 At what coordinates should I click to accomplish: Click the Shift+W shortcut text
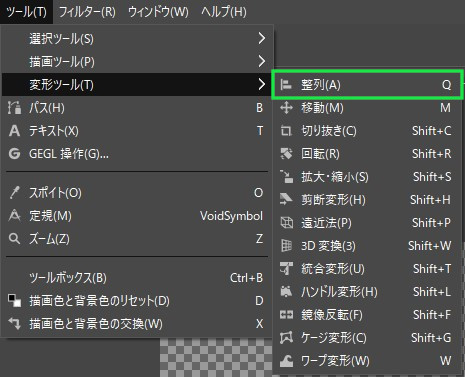coord(430,246)
